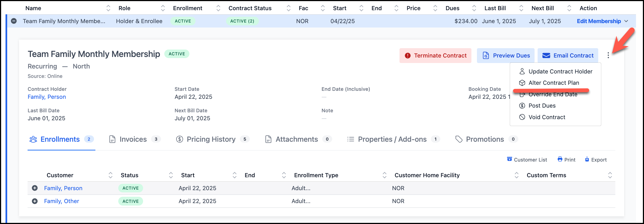Open the Family, Person contract holder link
The height and width of the screenshot is (224, 644).
47,97
